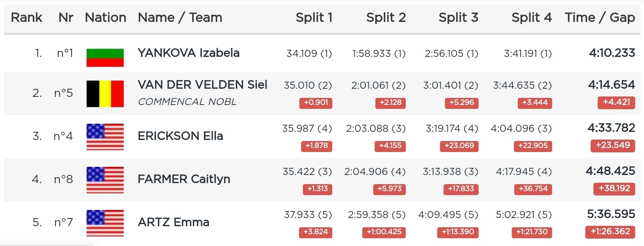Click the Belgian flag in row 2

pos(105,94)
